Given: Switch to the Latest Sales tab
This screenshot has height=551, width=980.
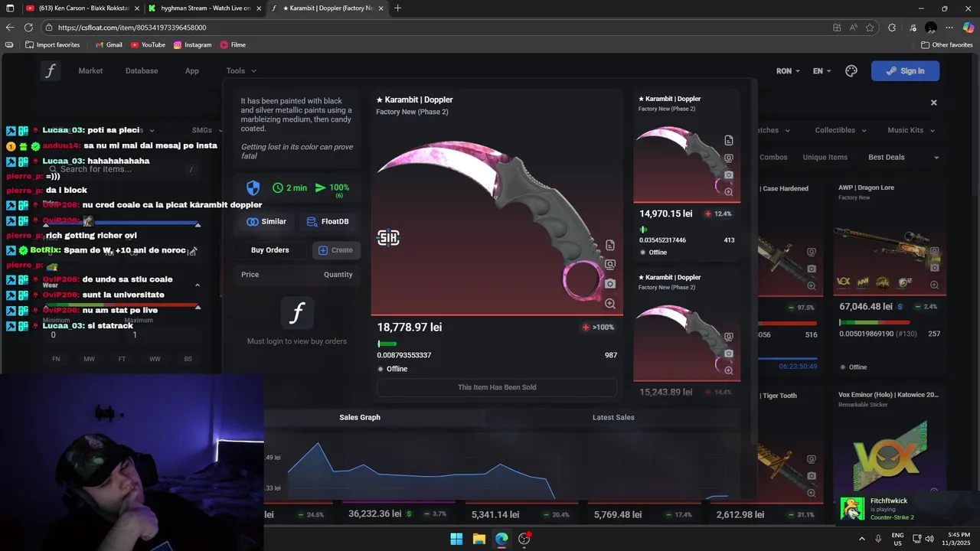Looking at the screenshot, I should pyautogui.click(x=613, y=418).
